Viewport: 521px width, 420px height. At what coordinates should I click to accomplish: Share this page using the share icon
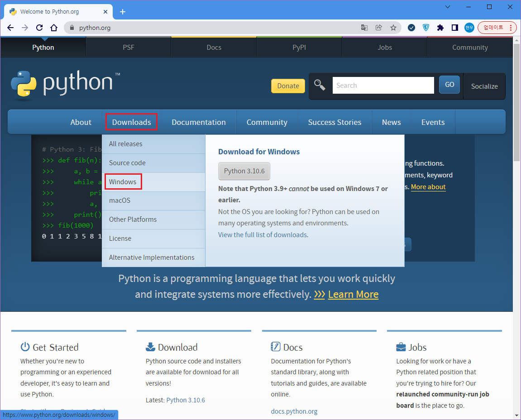tap(379, 28)
